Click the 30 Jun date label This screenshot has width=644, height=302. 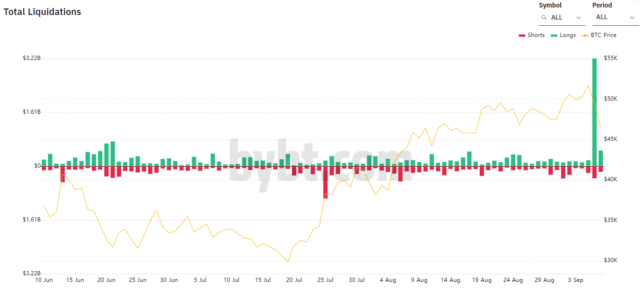(169, 280)
